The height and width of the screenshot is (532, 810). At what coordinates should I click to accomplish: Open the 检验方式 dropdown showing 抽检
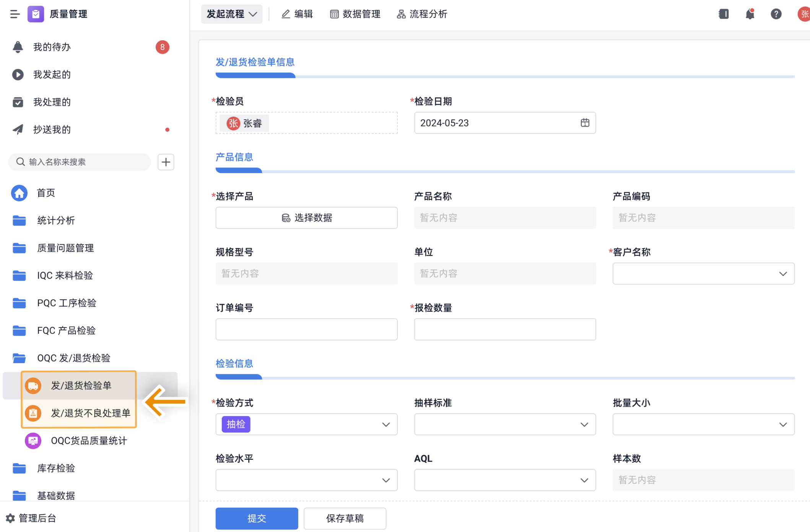pos(306,424)
